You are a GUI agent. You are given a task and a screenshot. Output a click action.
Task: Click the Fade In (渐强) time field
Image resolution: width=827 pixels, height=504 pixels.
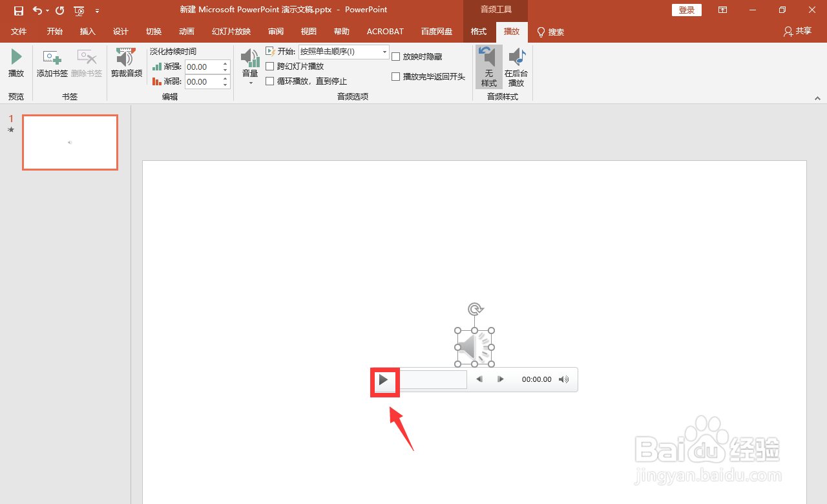203,67
